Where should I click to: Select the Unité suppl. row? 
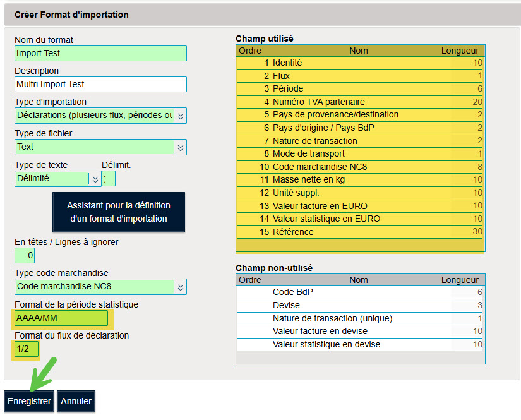(x=360, y=193)
